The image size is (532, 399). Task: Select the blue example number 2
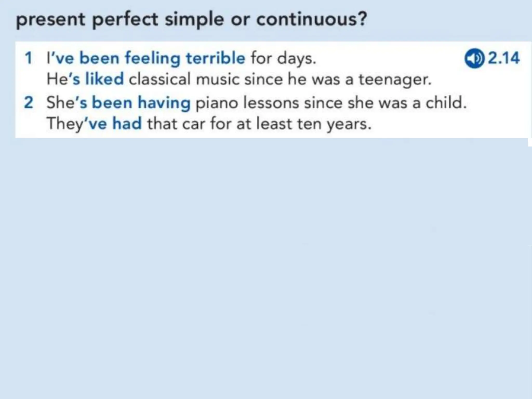tap(28, 103)
